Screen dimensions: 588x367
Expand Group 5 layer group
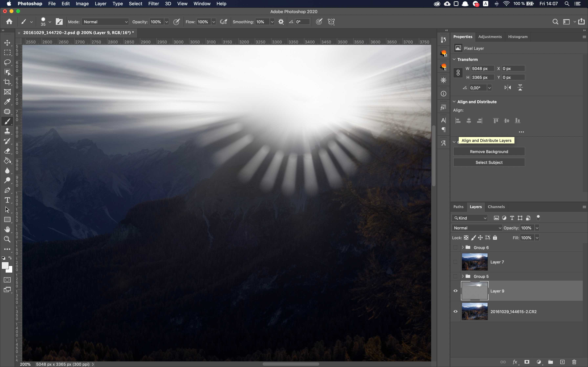463,276
